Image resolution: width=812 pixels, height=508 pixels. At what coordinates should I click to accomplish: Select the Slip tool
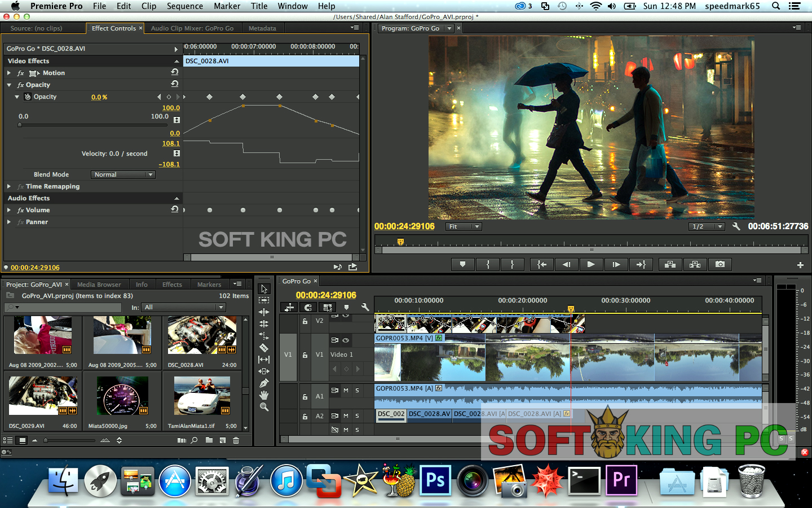coord(264,360)
